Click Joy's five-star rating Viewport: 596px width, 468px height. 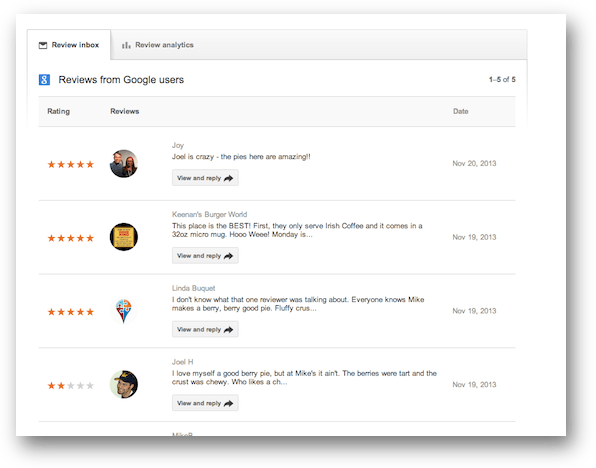pyautogui.click(x=71, y=164)
